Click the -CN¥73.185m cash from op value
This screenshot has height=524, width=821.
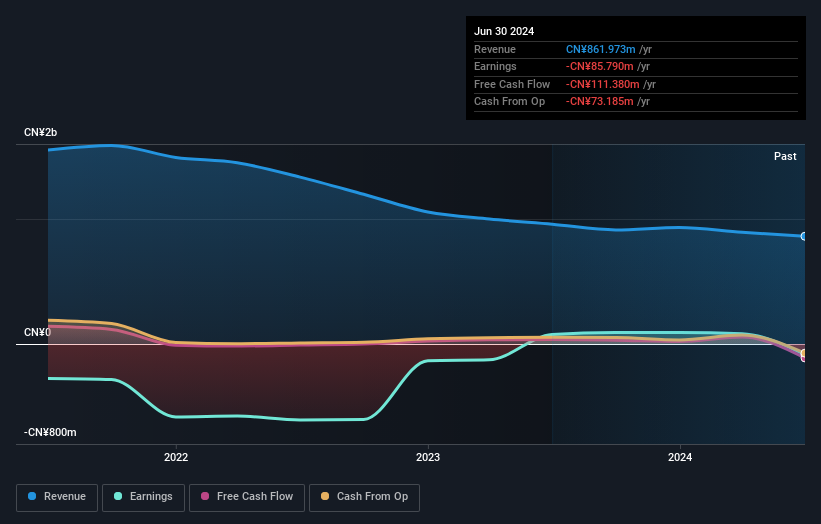tap(600, 102)
